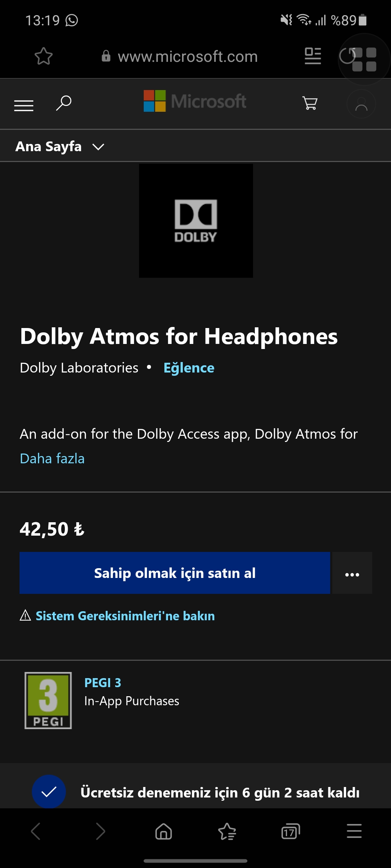Open the shopping cart
The width and height of the screenshot is (391, 868).
310,103
